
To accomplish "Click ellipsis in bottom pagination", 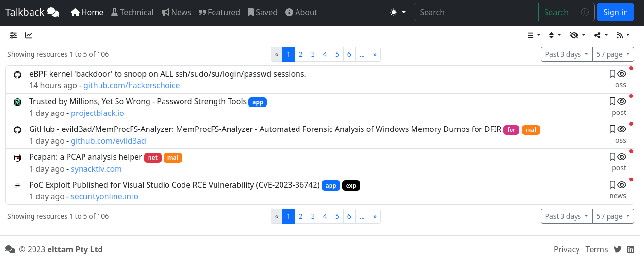I will tap(362, 216).
